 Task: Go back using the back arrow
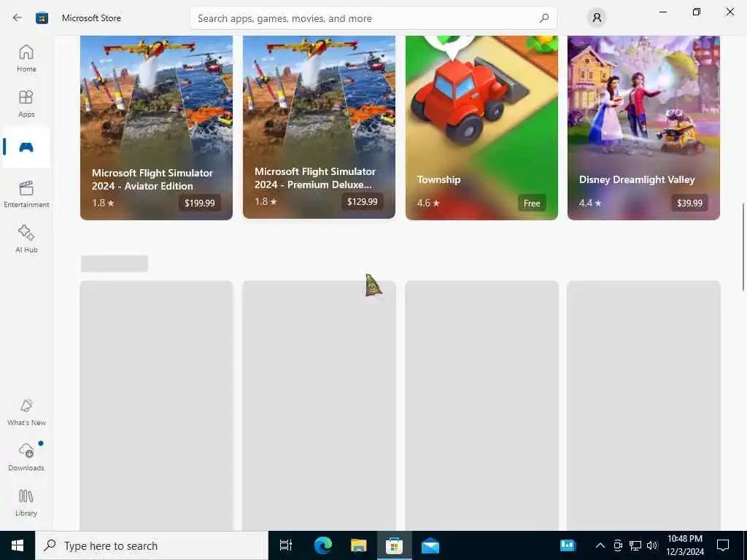[18, 18]
